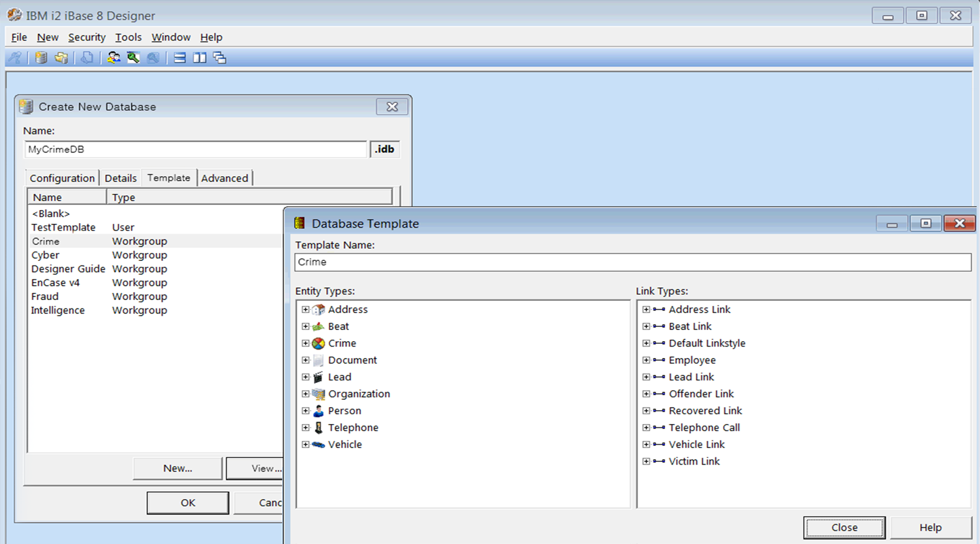Click the View... template button
Image resolution: width=980 pixels, height=544 pixels.
[x=256, y=468]
